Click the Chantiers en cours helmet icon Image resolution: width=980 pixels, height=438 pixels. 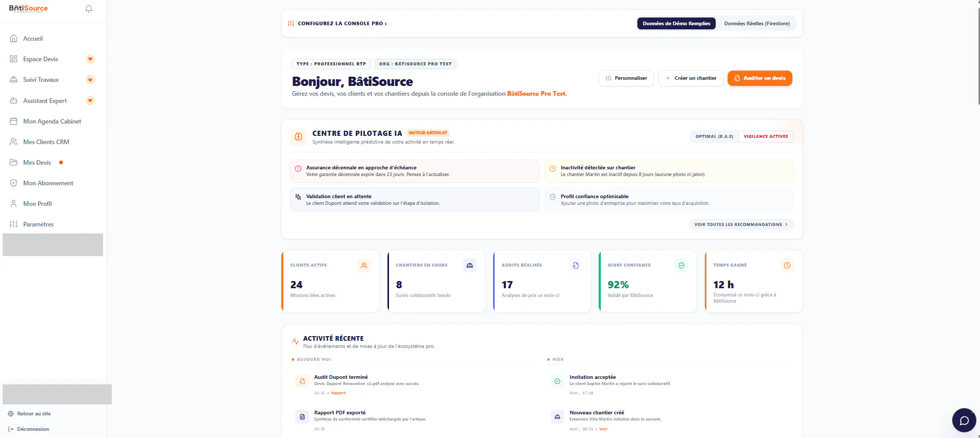(x=469, y=266)
